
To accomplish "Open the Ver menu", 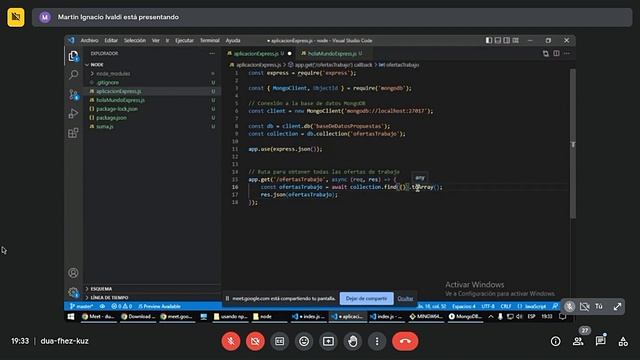I will [x=156, y=40].
